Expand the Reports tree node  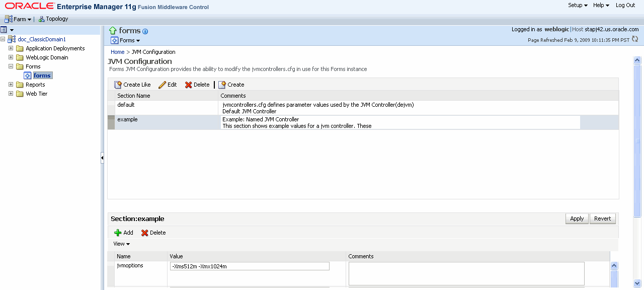pyautogui.click(x=11, y=84)
